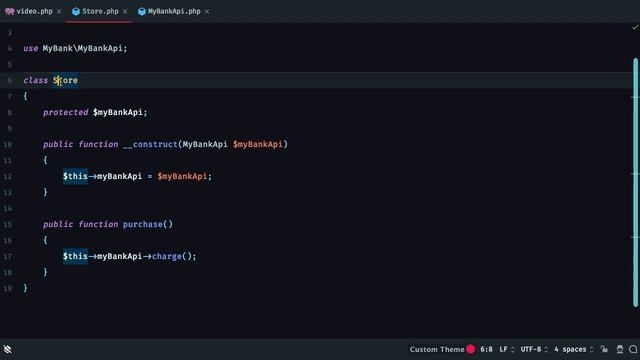Screen dimensions: 640x360
Task: Click the inspector hat icon in status bar
Action: [620, 349]
